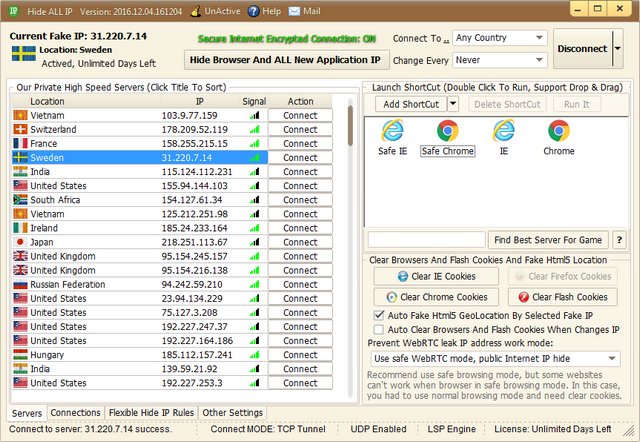Click the IE shortcut icon
The width and height of the screenshot is (640, 442).
click(x=503, y=130)
